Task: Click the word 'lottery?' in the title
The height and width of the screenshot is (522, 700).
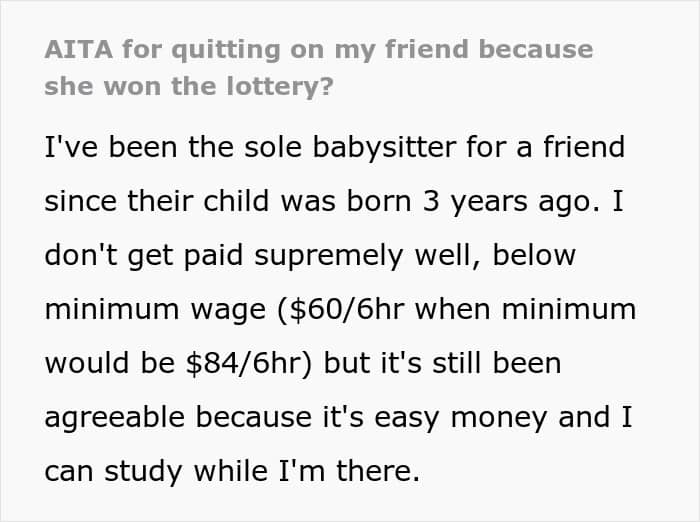Action: tap(280, 87)
